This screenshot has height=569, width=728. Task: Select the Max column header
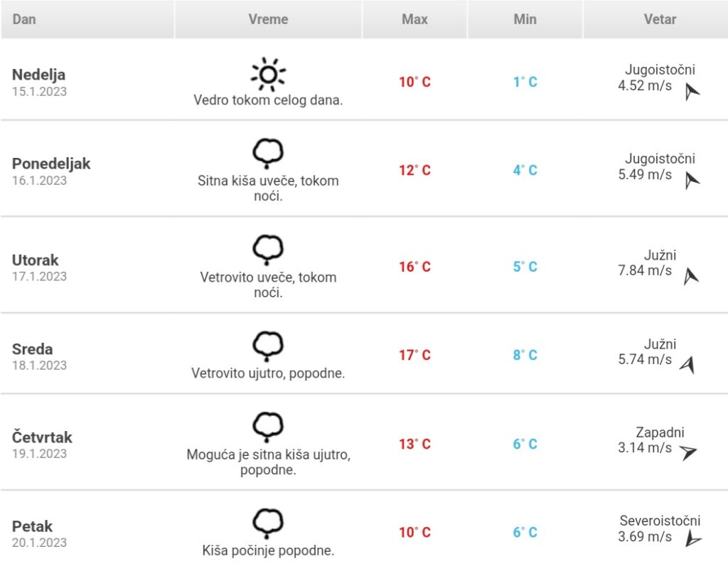click(414, 19)
